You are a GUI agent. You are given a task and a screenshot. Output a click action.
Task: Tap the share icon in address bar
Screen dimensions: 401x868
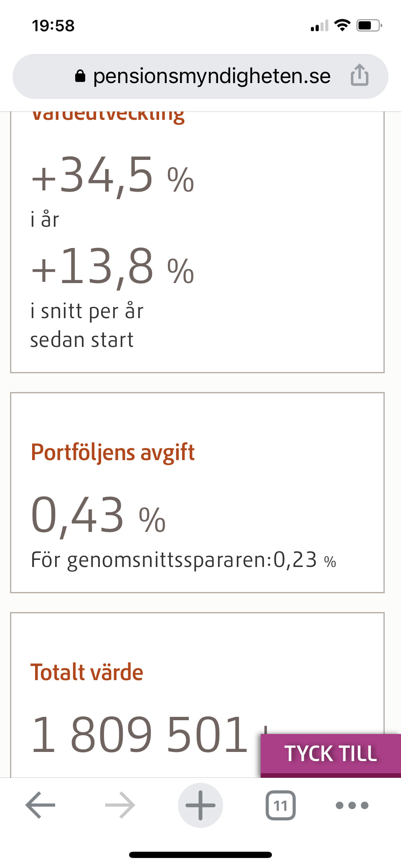click(x=359, y=76)
